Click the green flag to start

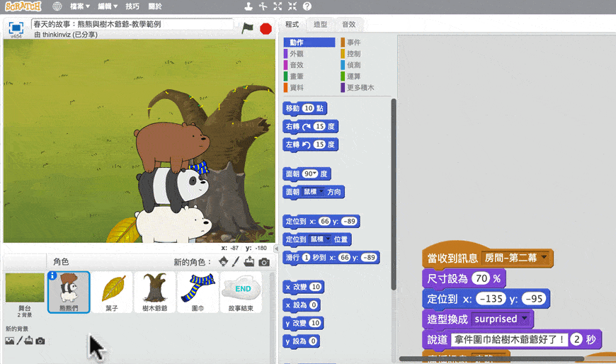[x=247, y=28]
